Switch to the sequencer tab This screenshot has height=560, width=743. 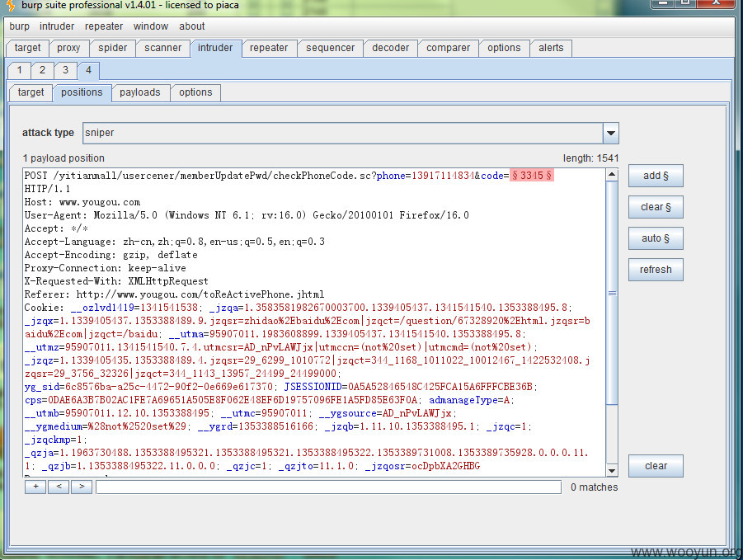point(331,48)
